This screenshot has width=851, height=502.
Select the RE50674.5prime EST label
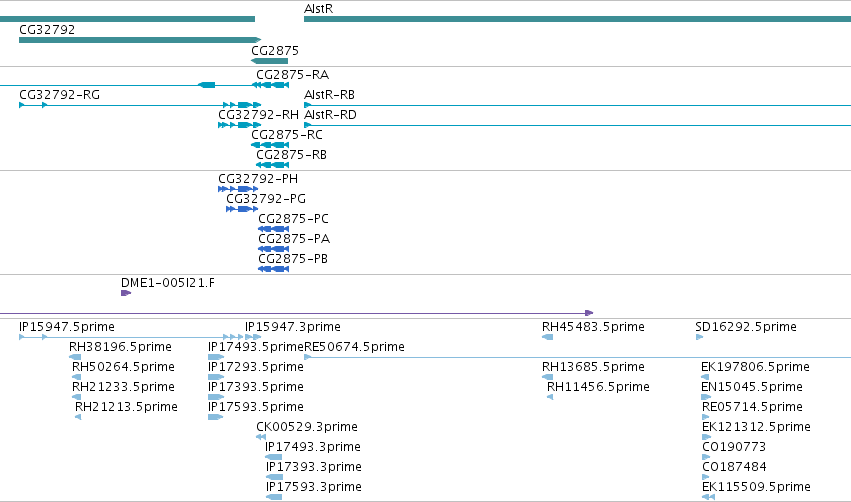354,347
